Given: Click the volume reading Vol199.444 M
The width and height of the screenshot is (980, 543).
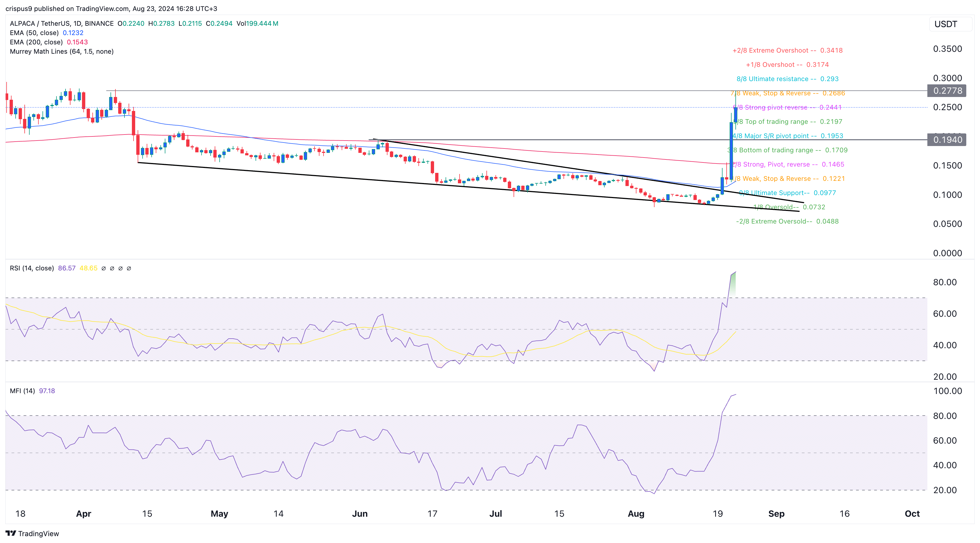Looking at the screenshot, I should click(x=257, y=24).
